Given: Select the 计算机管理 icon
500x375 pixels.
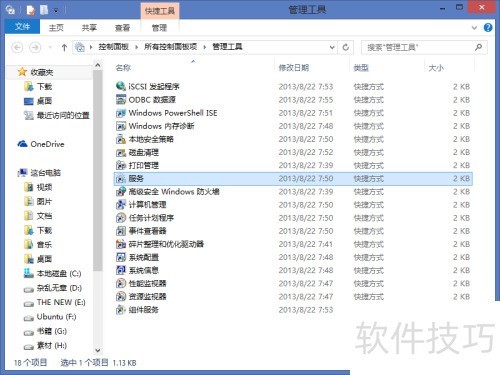Looking at the screenshot, I should coord(120,205).
